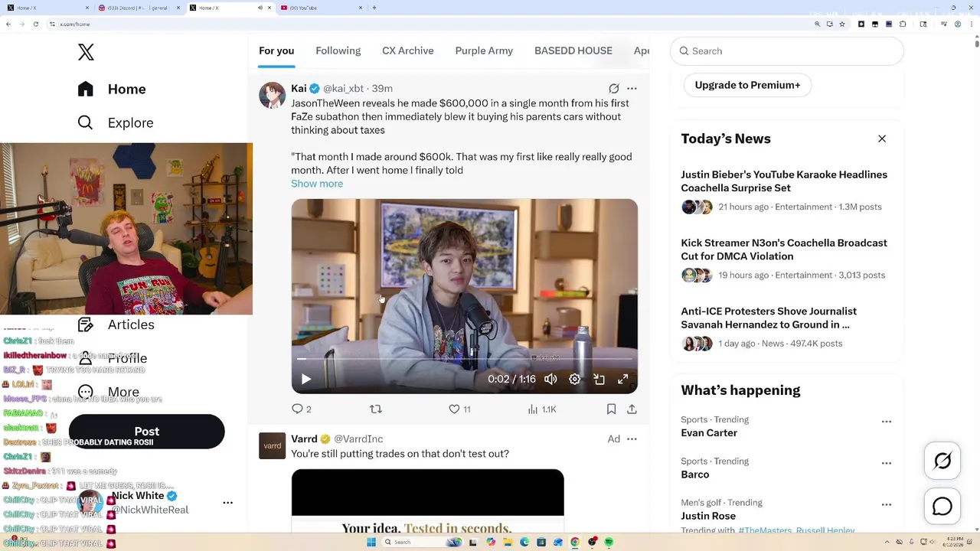Switch to the For you tab
Image resolution: width=980 pixels, height=551 pixels.
(x=276, y=51)
